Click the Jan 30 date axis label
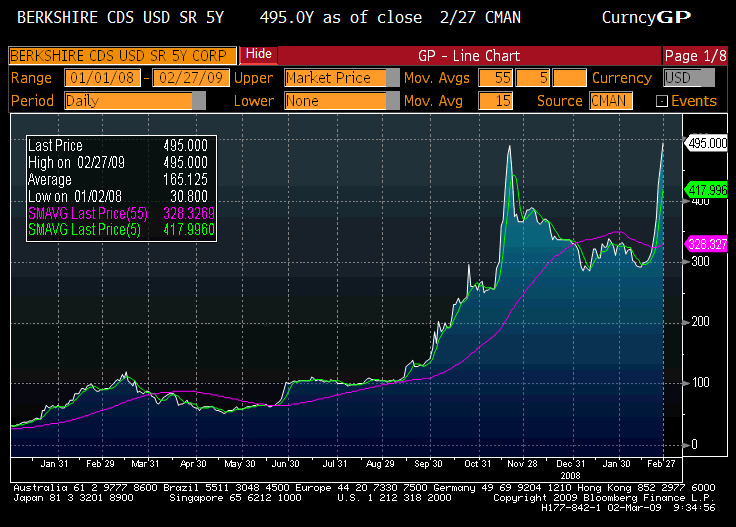The image size is (736, 527). coord(616,464)
